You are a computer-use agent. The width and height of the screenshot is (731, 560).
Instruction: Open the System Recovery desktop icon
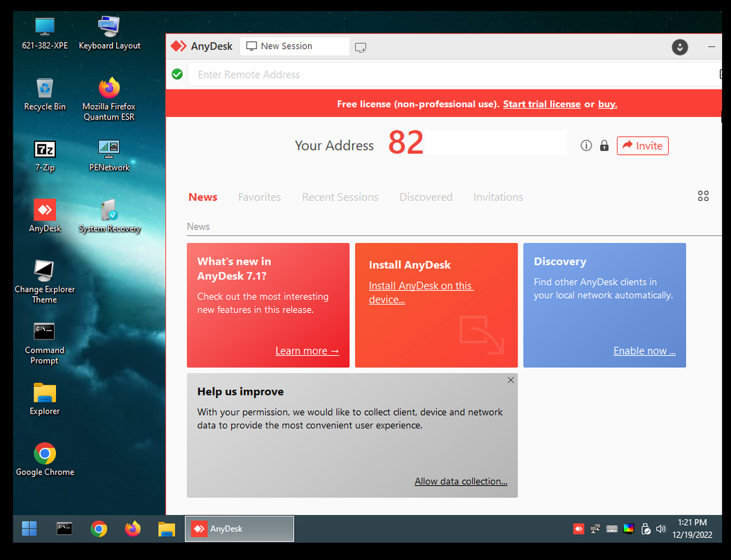pos(109,216)
